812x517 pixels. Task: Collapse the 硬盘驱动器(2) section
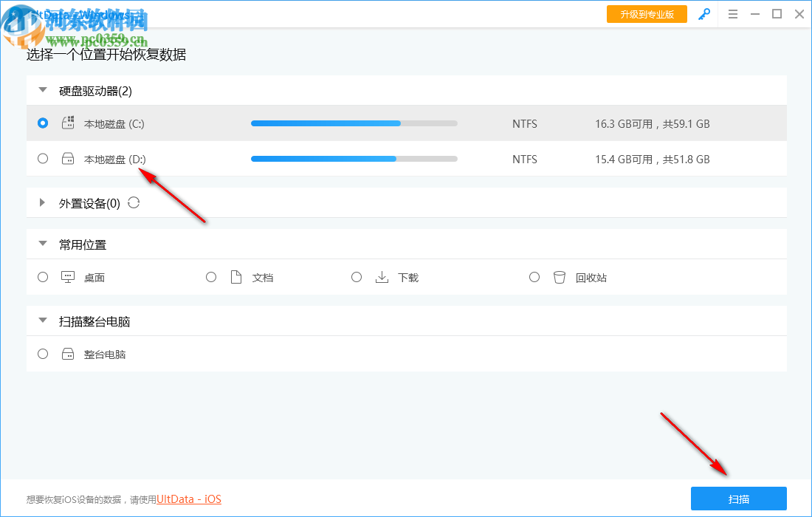point(42,89)
